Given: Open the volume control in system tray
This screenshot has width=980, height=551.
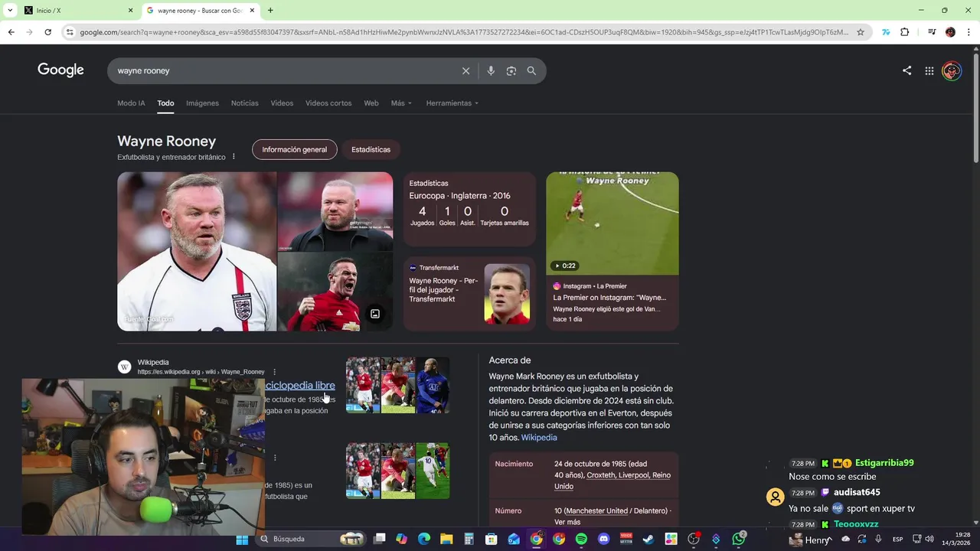Looking at the screenshot, I should [929, 540].
